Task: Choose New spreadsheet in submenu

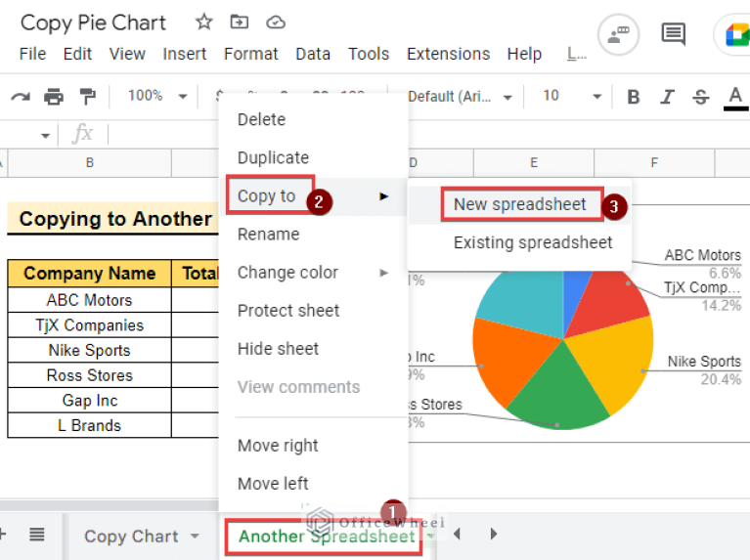Action: click(519, 204)
